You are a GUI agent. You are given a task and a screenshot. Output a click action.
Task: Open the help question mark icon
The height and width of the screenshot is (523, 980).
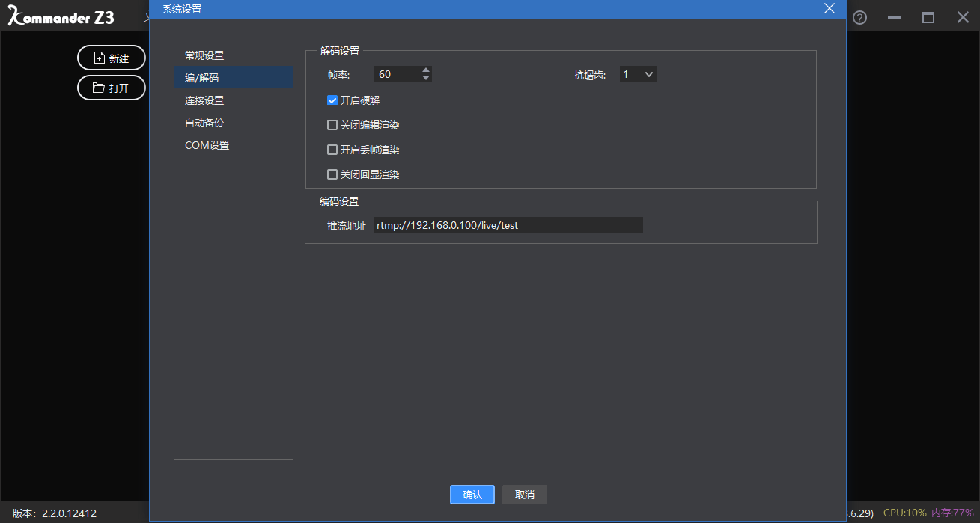click(859, 16)
